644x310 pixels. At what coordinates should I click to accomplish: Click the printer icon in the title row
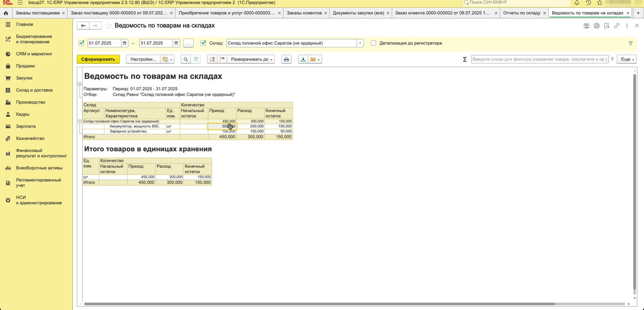pyautogui.click(x=597, y=26)
